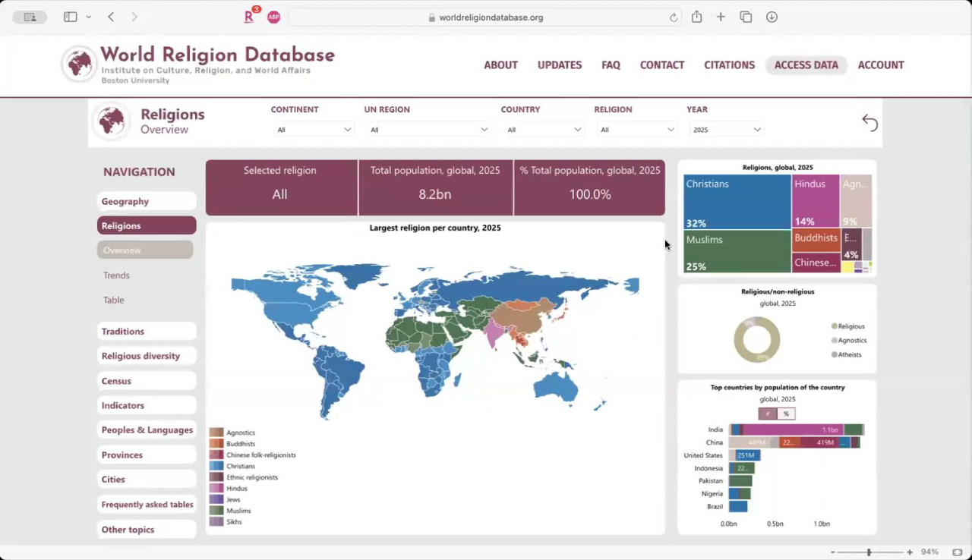Open the YEAR dropdown showing 2025
Viewport: 972px width, 560px height.
coord(726,130)
